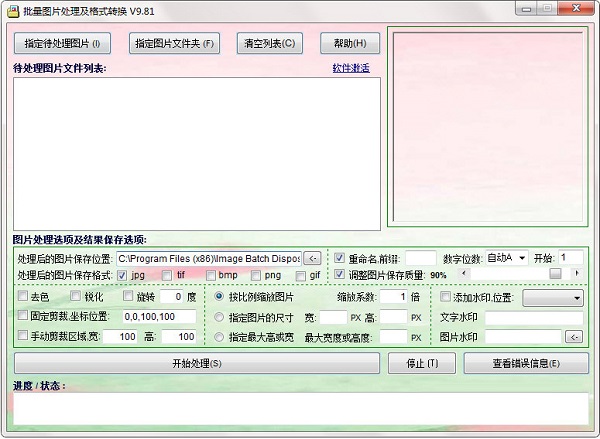This screenshot has height=439, width=600.
Task: Click the progress status text area
Action: click(301, 408)
